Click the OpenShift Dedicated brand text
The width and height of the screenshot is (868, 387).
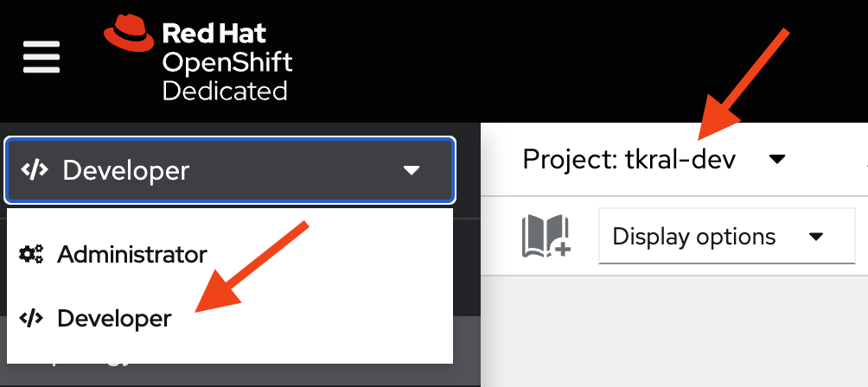pyautogui.click(x=227, y=76)
